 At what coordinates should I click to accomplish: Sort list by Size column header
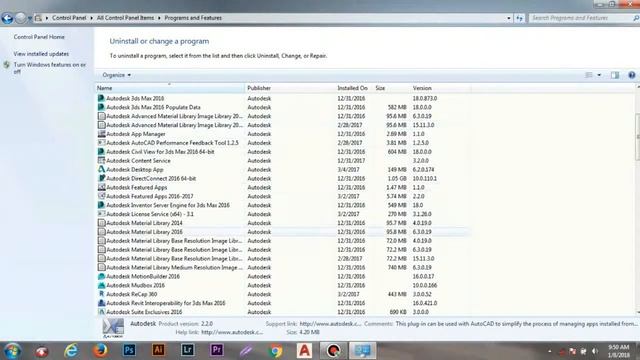tap(391, 88)
